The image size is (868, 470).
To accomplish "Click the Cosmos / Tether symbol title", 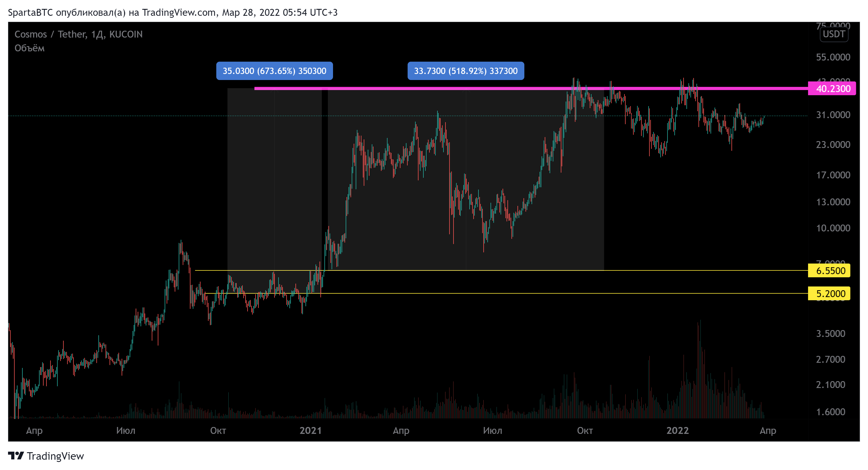I will (x=79, y=34).
